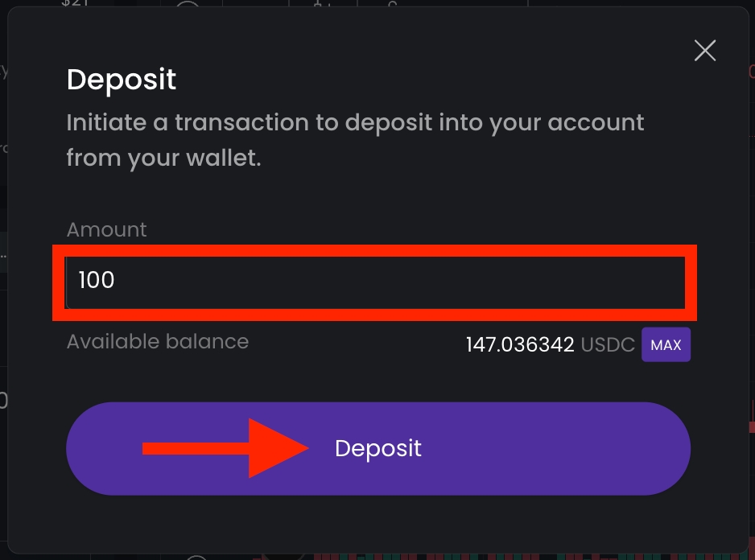Viewport: 755px width, 560px height.
Task: Click the word 'wallet' in the description
Action: 219,157
